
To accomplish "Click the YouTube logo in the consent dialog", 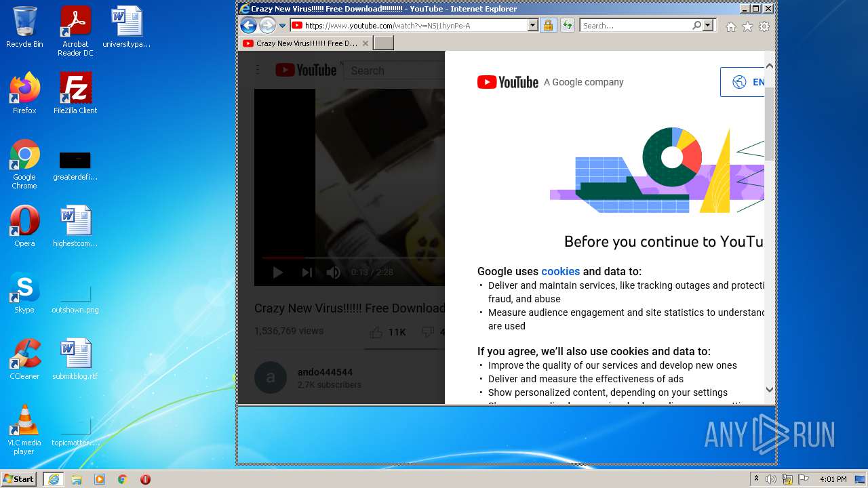I will coord(508,82).
